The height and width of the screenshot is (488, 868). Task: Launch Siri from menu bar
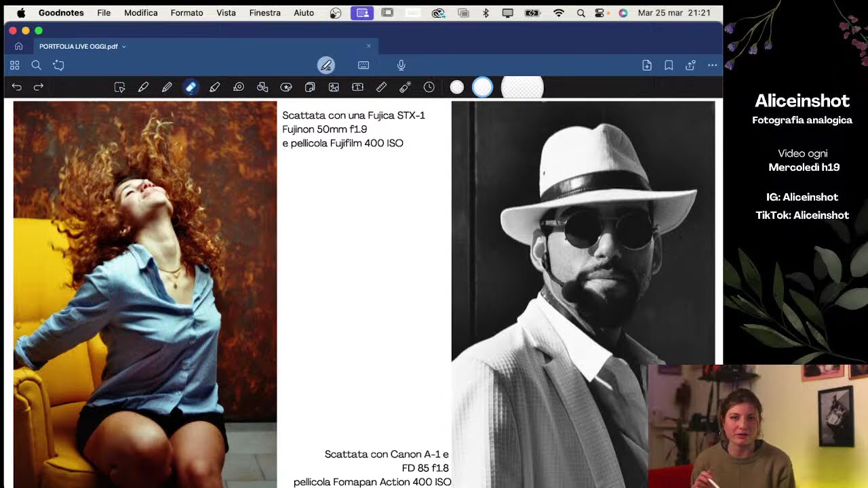[623, 13]
